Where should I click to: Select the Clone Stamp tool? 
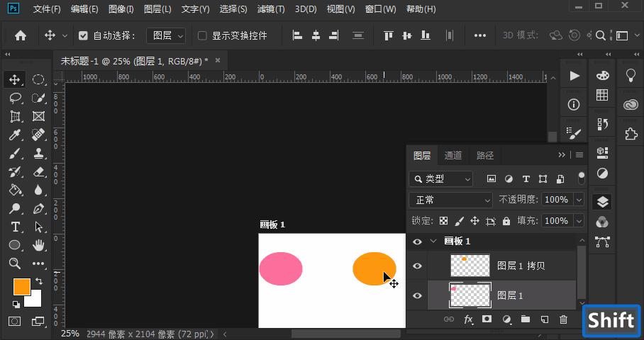[x=38, y=154]
